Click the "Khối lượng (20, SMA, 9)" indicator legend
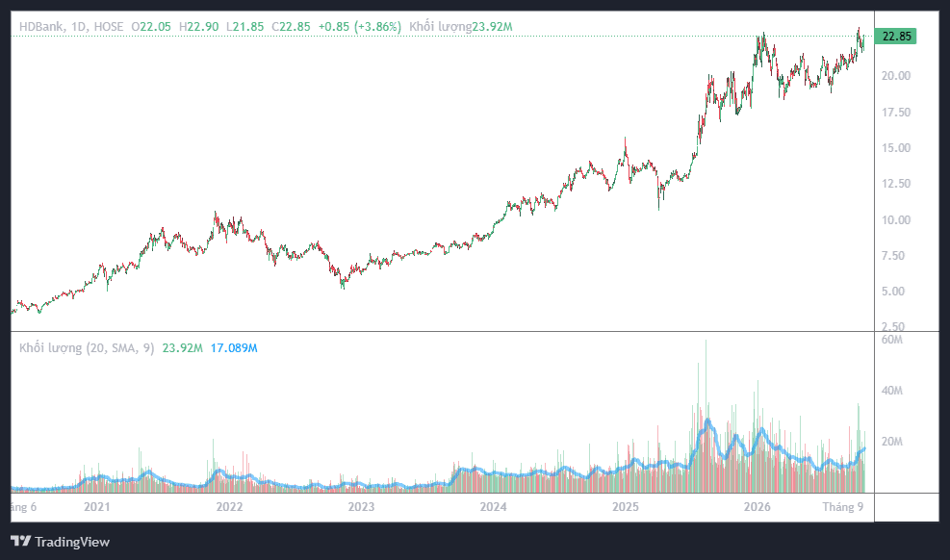The height and width of the screenshot is (560, 950). (x=87, y=348)
